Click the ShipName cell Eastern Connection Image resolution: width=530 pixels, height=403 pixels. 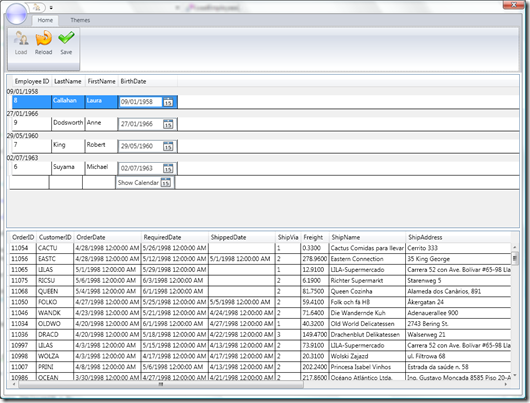367,259
